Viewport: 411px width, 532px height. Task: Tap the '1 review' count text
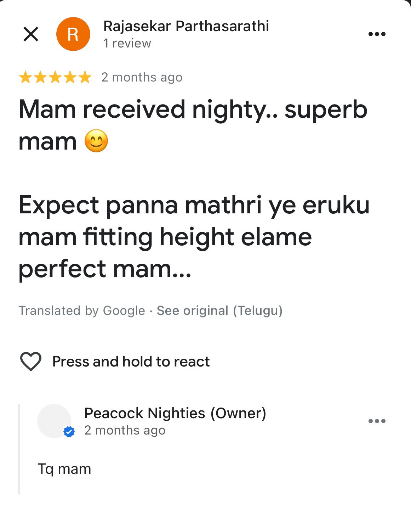tap(127, 43)
